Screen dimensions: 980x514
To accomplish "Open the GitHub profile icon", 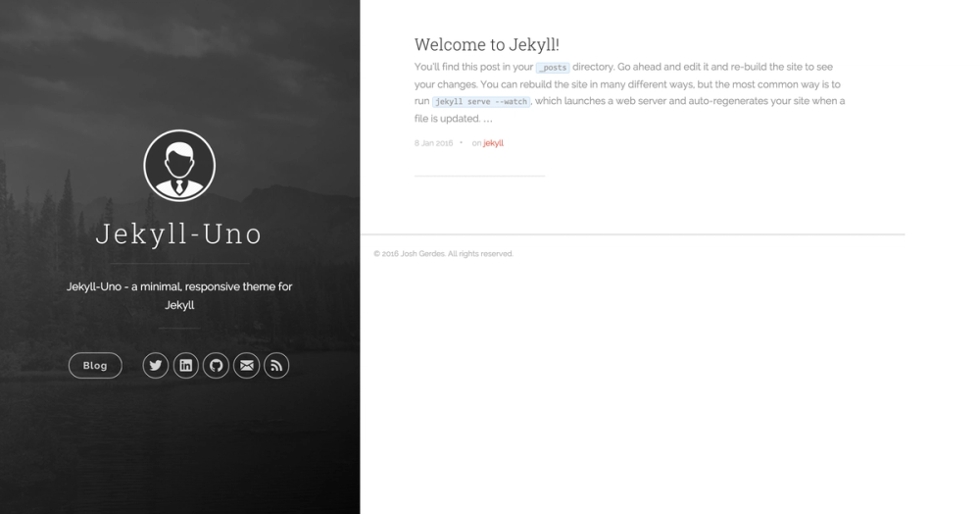I will coord(217,366).
